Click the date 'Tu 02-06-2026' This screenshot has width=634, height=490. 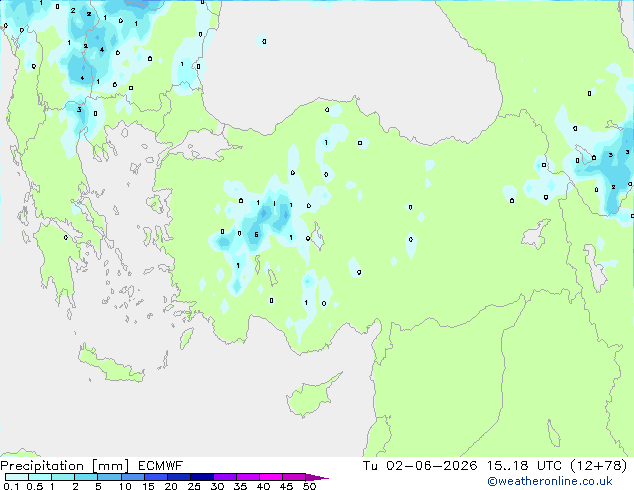(x=420, y=466)
